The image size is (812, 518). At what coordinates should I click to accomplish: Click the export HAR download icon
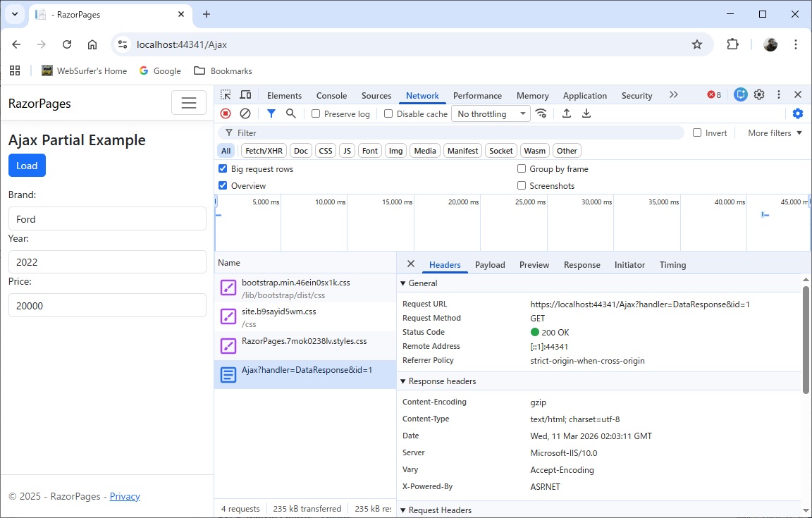(x=586, y=113)
